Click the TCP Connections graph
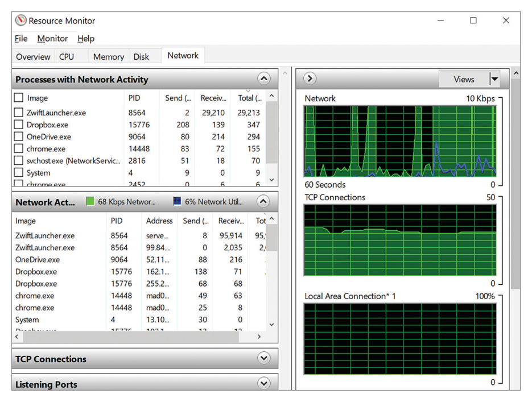 pos(401,240)
